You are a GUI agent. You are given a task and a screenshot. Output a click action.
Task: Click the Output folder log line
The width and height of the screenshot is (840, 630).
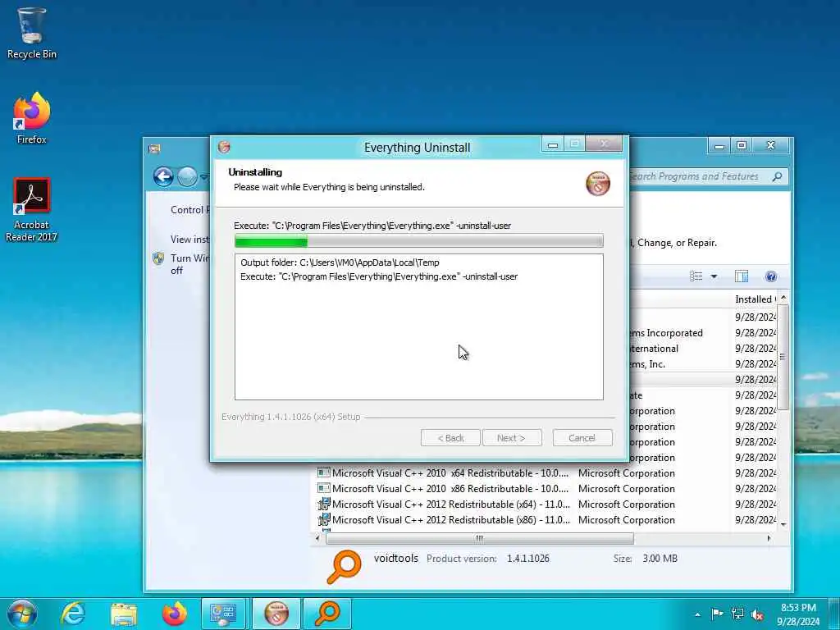pyautogui.click(x=340, y=262)
